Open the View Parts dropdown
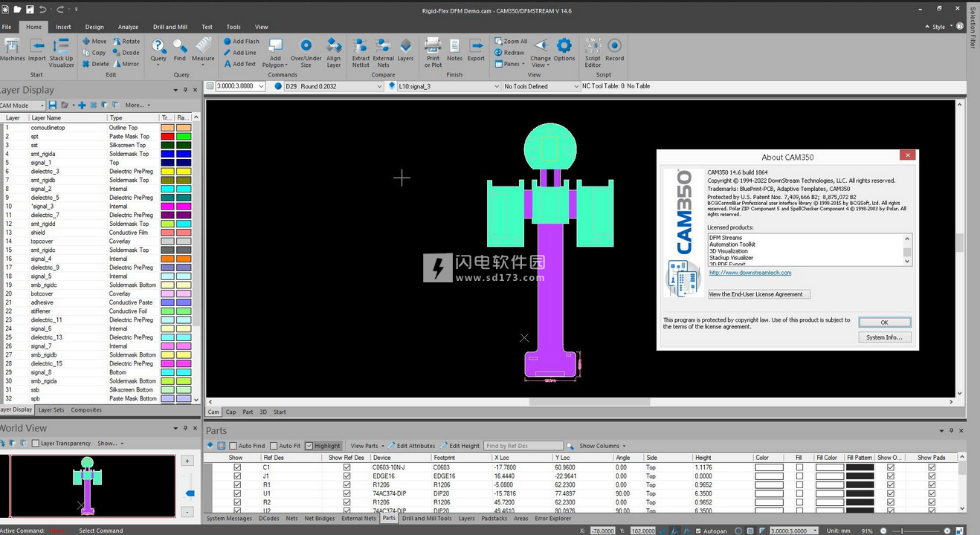The image size is (980, 535). 366,446
